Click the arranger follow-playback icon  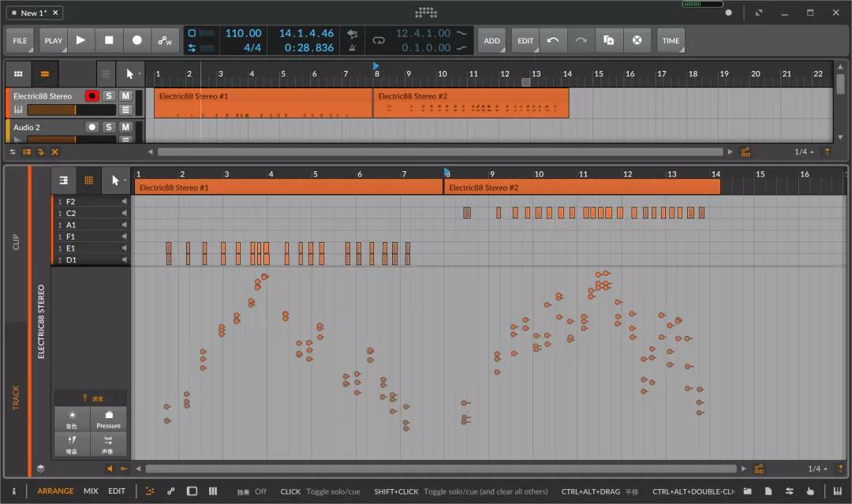(x=745, y=152)
